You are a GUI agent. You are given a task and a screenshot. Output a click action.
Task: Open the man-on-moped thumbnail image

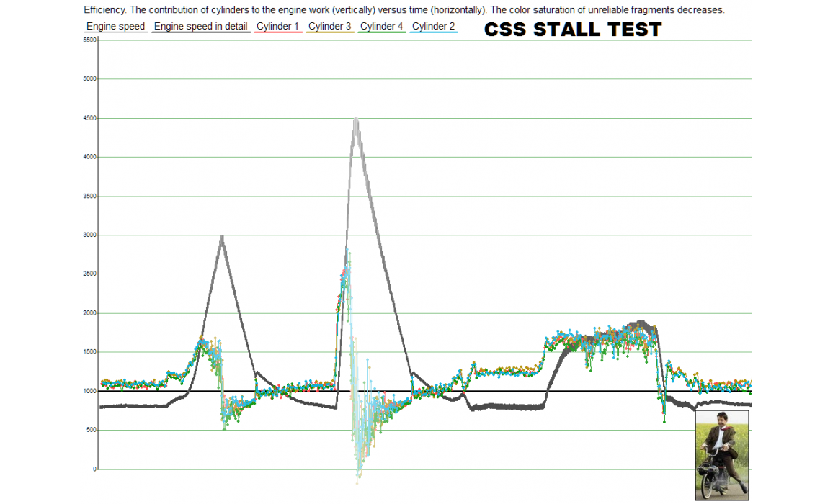(721, 455)
